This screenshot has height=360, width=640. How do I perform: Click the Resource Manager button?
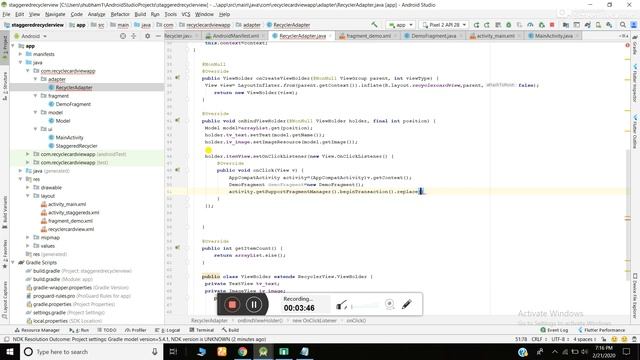tap(37, 330)
